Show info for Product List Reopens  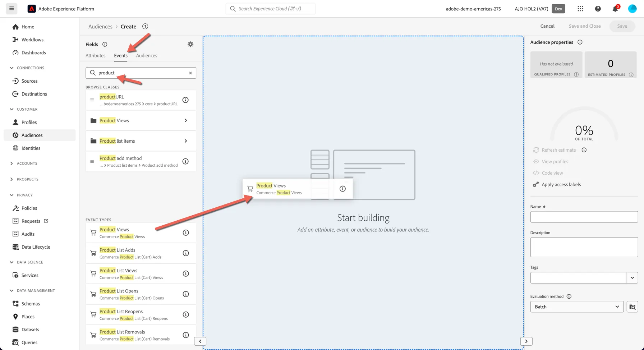point(186,314)
